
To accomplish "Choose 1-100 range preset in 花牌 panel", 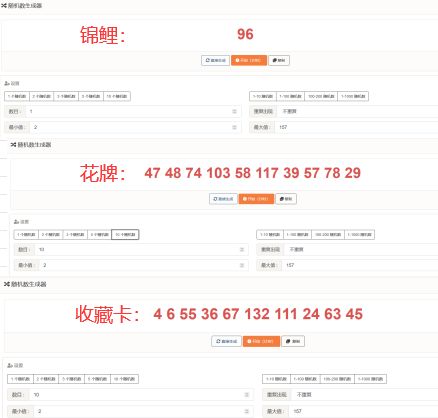I will pyautogui.click(x=297, y=235).
